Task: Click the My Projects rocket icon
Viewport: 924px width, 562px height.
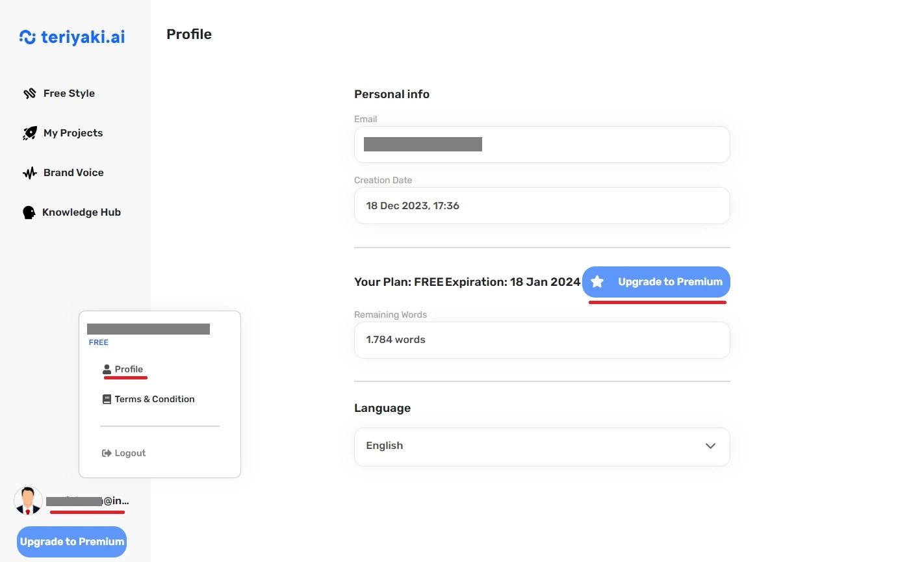Action: (x=30, y=133)
